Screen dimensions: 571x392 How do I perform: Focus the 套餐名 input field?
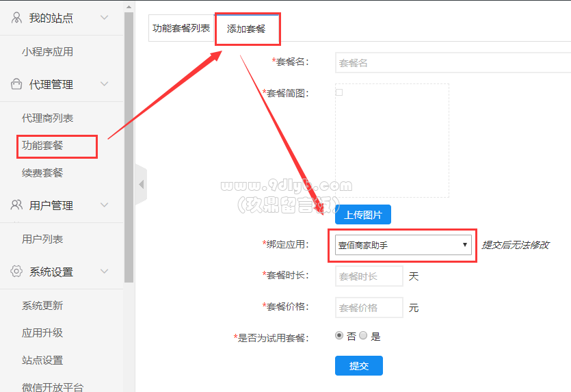(453, 63)
